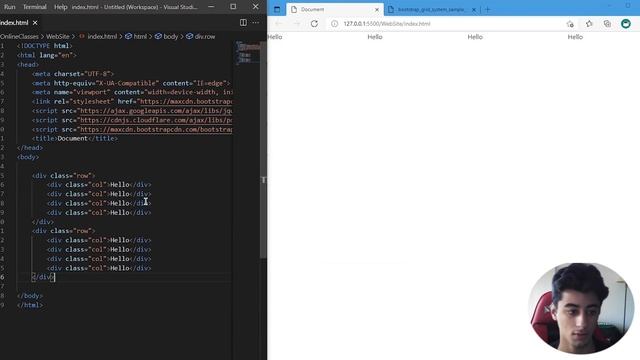Open the browser Collections icon

[x=607, y=24]
